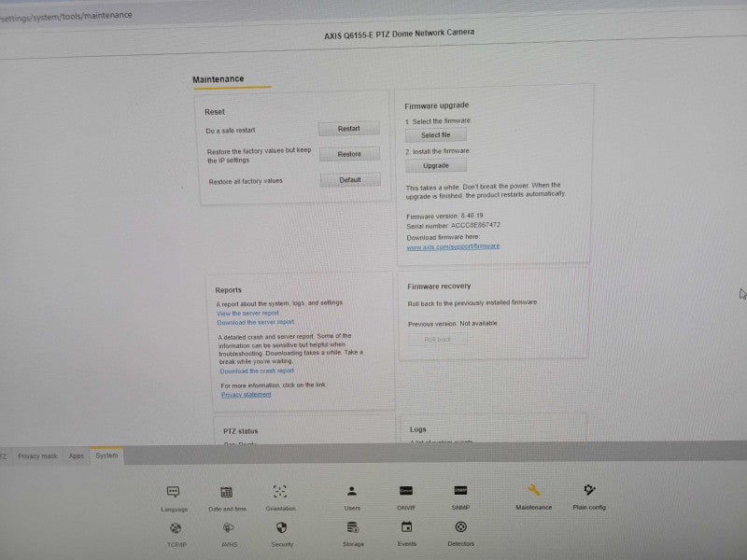This screenshot has height=560, width=747.
Task: Open View the server report link
Action: (247, 314)
